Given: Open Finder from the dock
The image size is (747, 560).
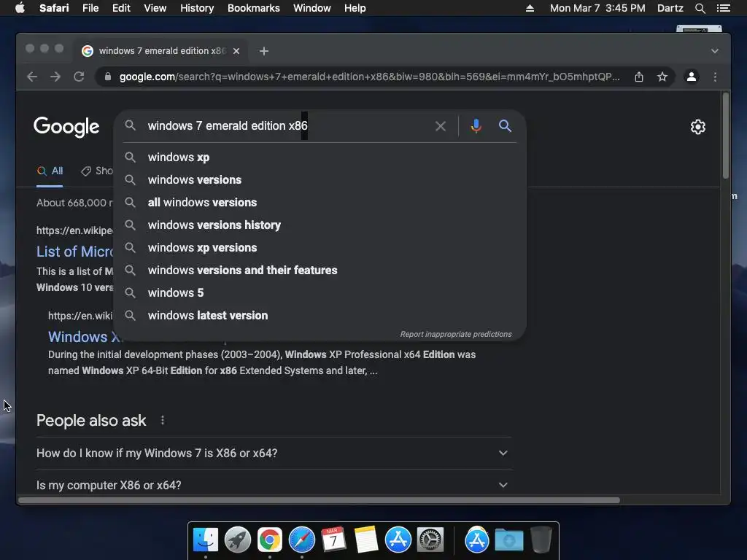Looking at the screenshot, I should pos(206,540).
